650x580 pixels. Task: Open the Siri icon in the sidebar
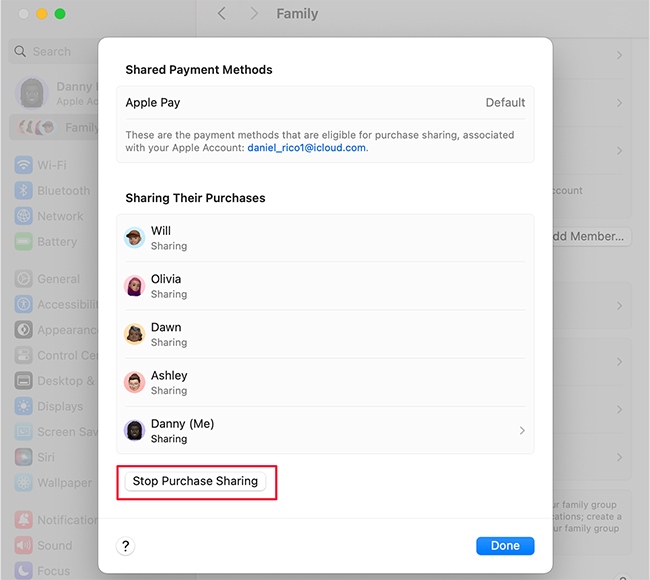point(24,457)
